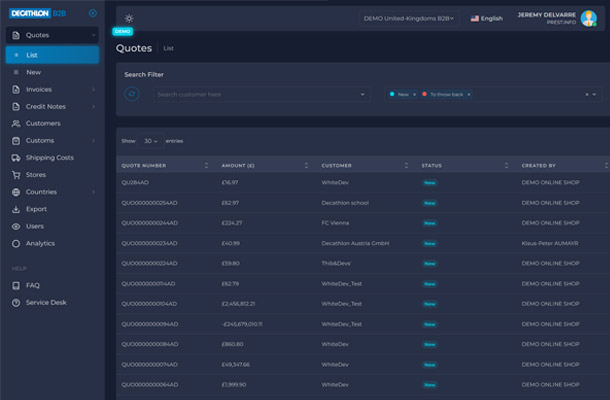Expand the Countries sidebar menu
Image resolution: width=610 pixels, height=400 pixels.
pyautogui.click(x=93, y=192)
